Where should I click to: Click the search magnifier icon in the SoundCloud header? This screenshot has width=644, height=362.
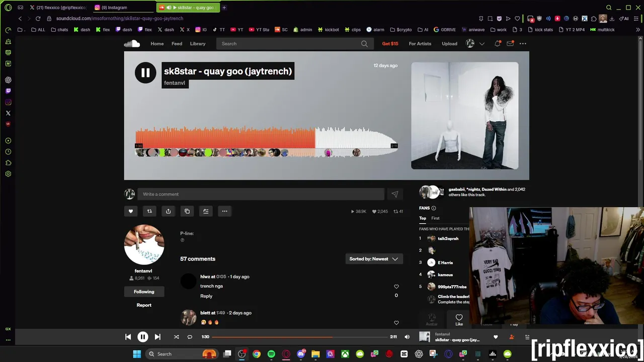click(x=364, y=44)
